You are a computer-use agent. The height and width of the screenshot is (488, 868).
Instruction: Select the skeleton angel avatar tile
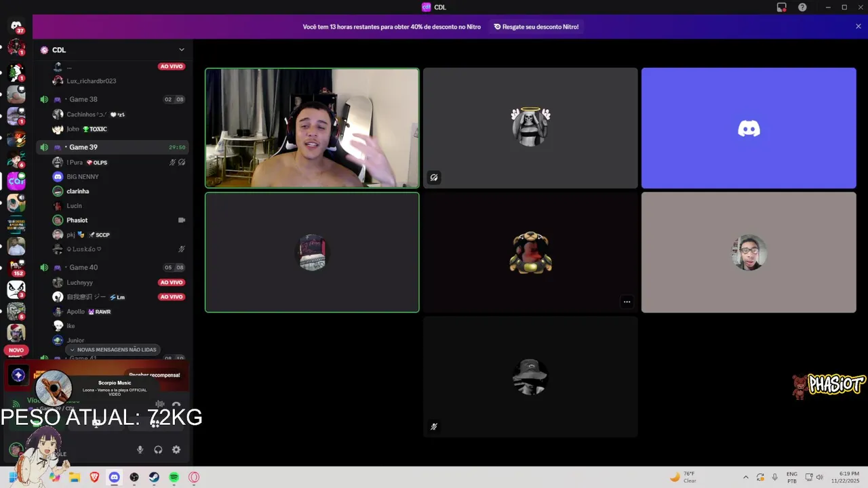pyautogui.click(x=530, y=128)
